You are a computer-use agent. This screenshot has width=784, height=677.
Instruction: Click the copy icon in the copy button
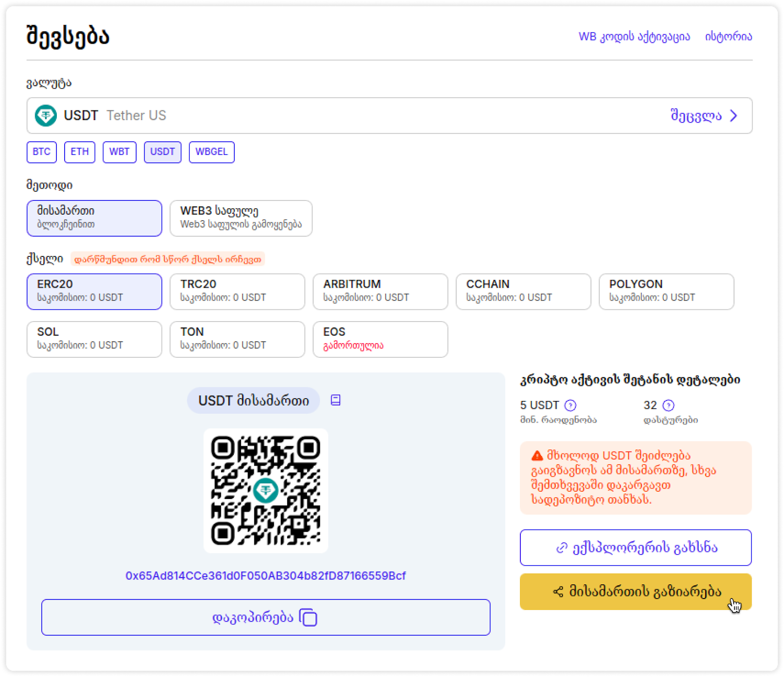pyautogui.click(x=308, y=617)
